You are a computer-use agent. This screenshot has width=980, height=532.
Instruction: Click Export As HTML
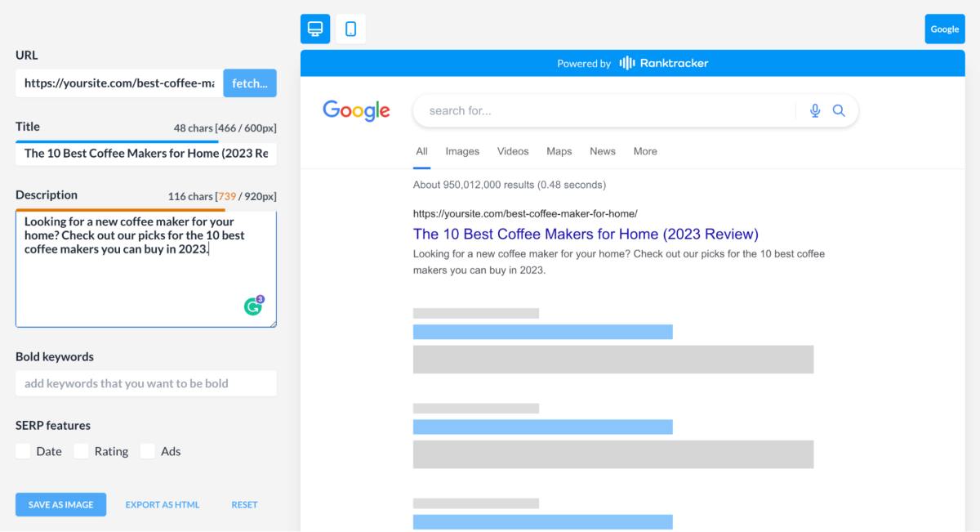[x=163, y=504]
